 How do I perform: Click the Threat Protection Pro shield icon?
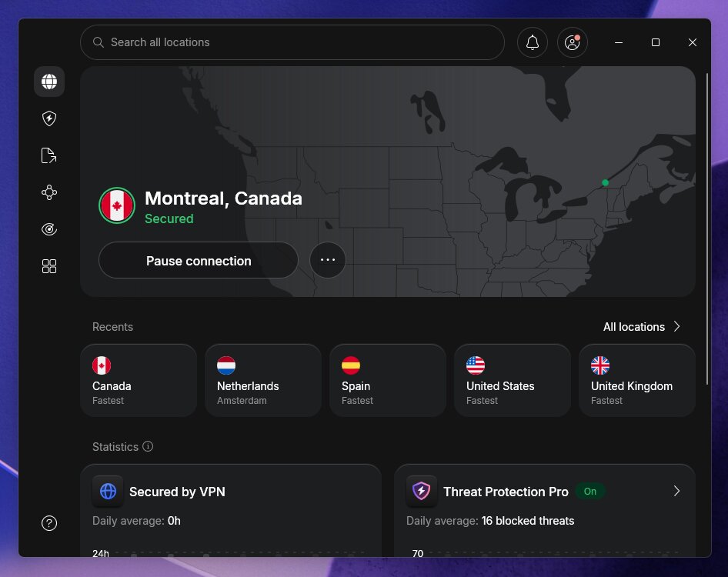pos(422,491)
